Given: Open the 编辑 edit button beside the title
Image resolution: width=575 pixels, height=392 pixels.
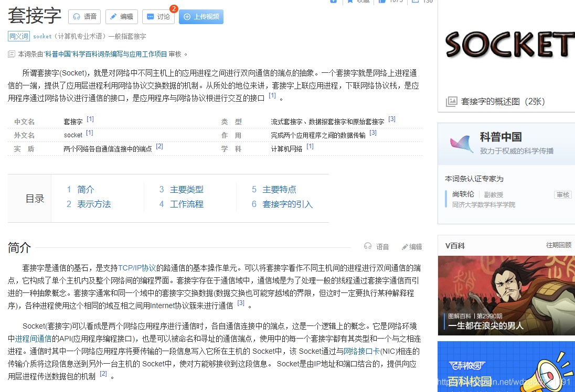Looking at the screenshot, I should coord(122,17).
